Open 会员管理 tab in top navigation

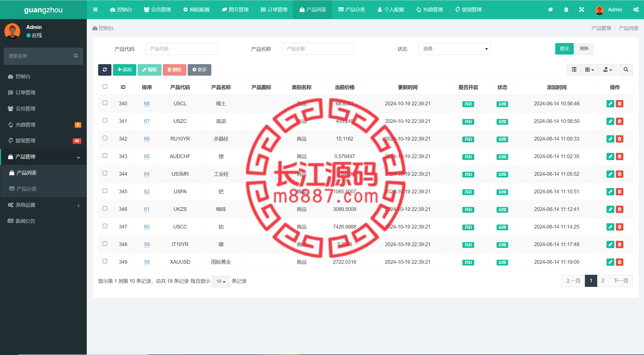click(x=157, y=10)
